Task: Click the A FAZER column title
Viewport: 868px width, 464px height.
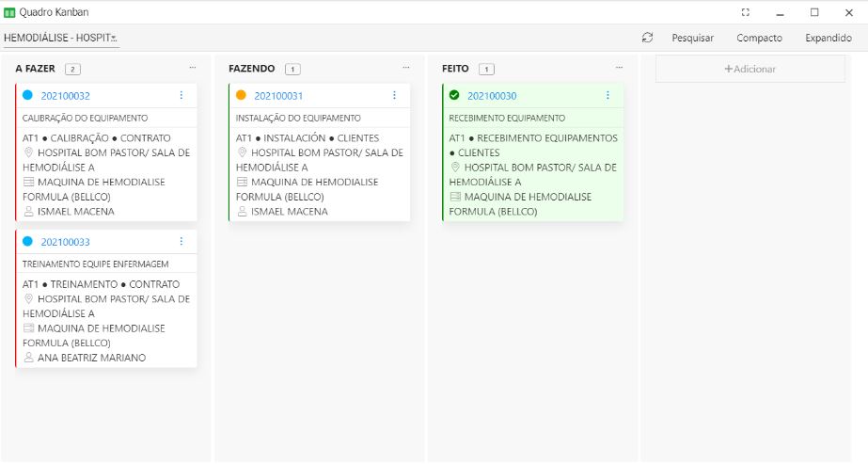Action: [35, 69]
